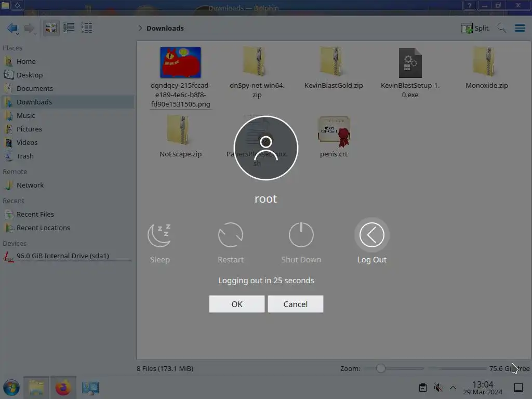Viewport: 532px width, 399px height.
Task: Click the Dolphin window menu icon
Action: pyautogui.click(x=5, y=5)
